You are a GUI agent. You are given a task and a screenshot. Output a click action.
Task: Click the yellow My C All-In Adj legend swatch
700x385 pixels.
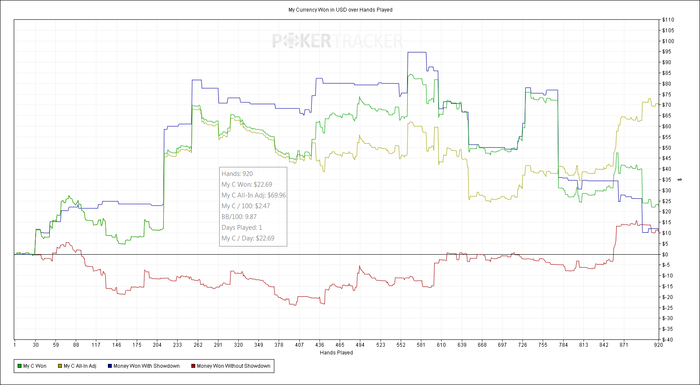60,366
